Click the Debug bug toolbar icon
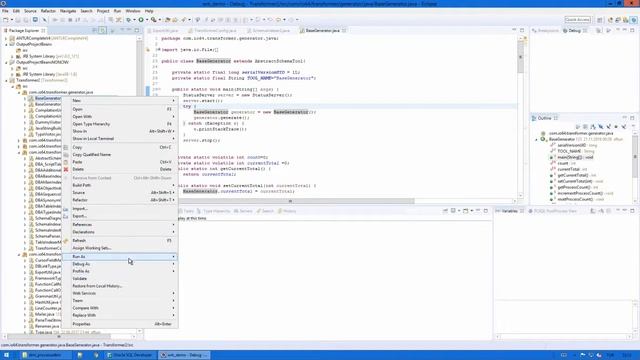The height and width of the screenshot is (360, 640). point(129,20)
